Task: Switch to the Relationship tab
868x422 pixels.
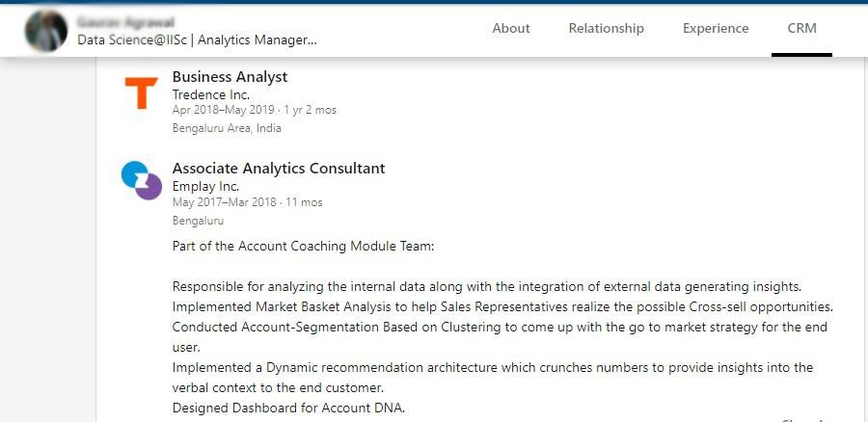Action: point(607,28)
